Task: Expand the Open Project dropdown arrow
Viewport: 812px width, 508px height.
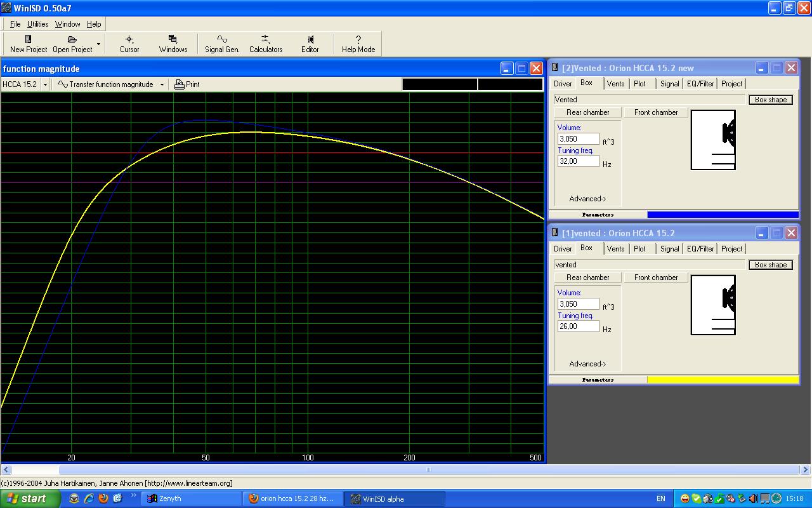Action: [x=98, y=44]
